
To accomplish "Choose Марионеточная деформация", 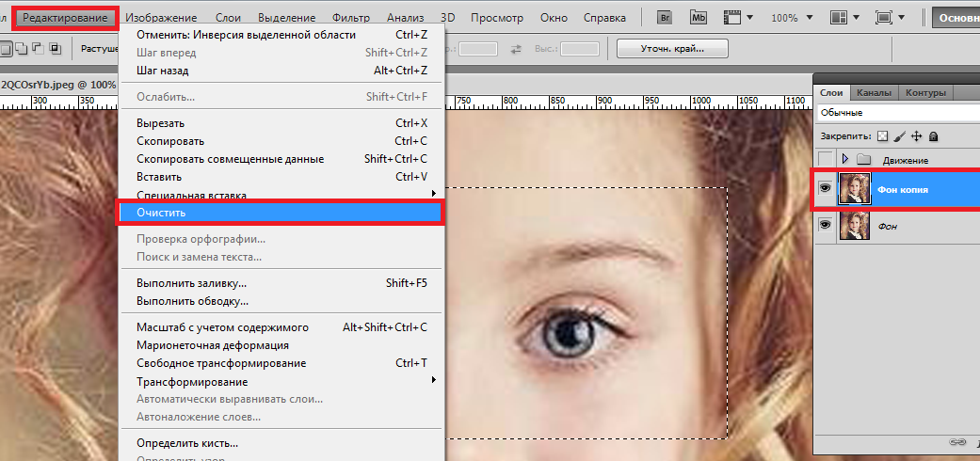I will point(281,345).
